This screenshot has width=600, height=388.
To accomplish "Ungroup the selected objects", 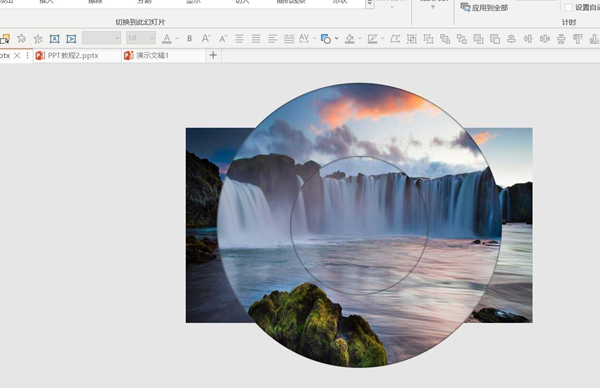I will pyautogui.click(x=428, y=39).
